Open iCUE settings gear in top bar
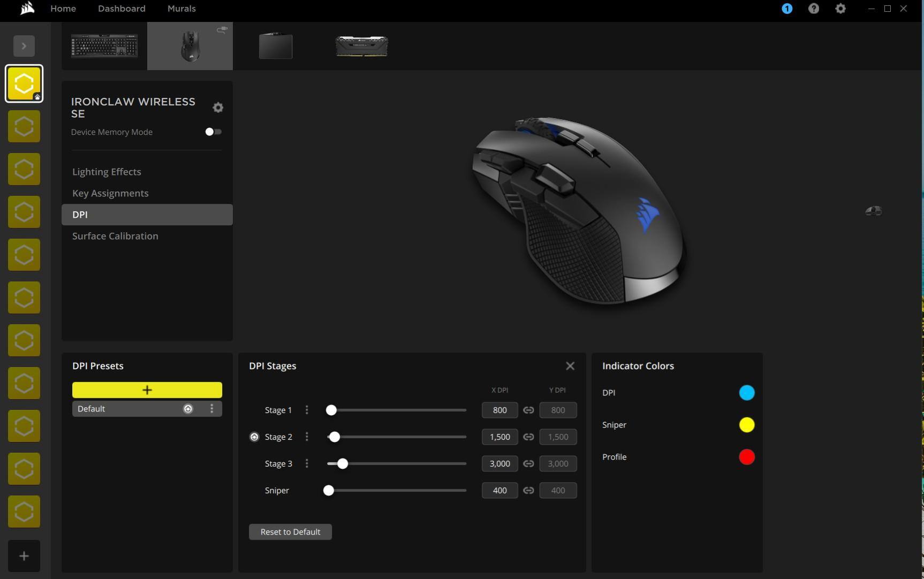The height and width of the screenshot is (579, 924). pyautogui.click(x=840, y=9)
